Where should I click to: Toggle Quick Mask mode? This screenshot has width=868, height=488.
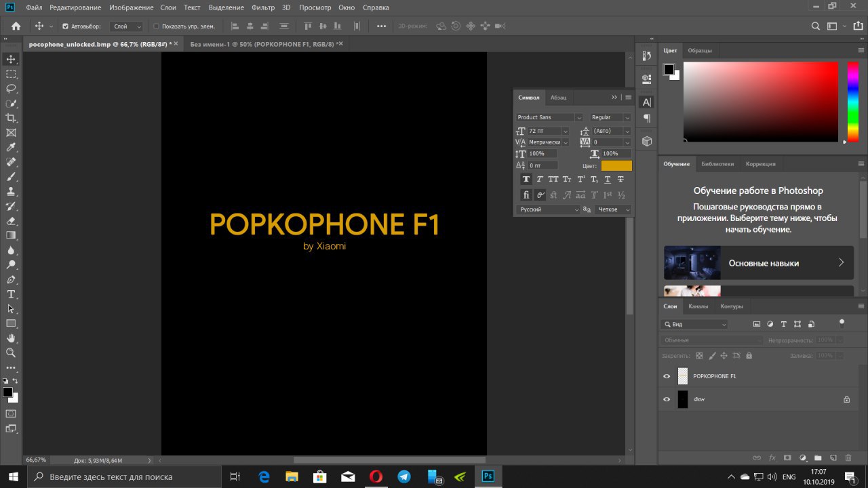pyautogui.click(x=11, y=413)
